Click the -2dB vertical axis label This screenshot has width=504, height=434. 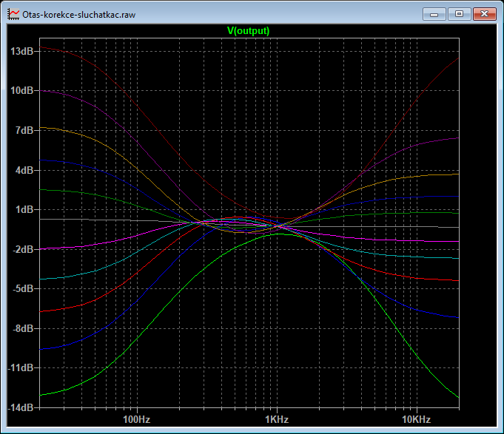pos(23,249)
